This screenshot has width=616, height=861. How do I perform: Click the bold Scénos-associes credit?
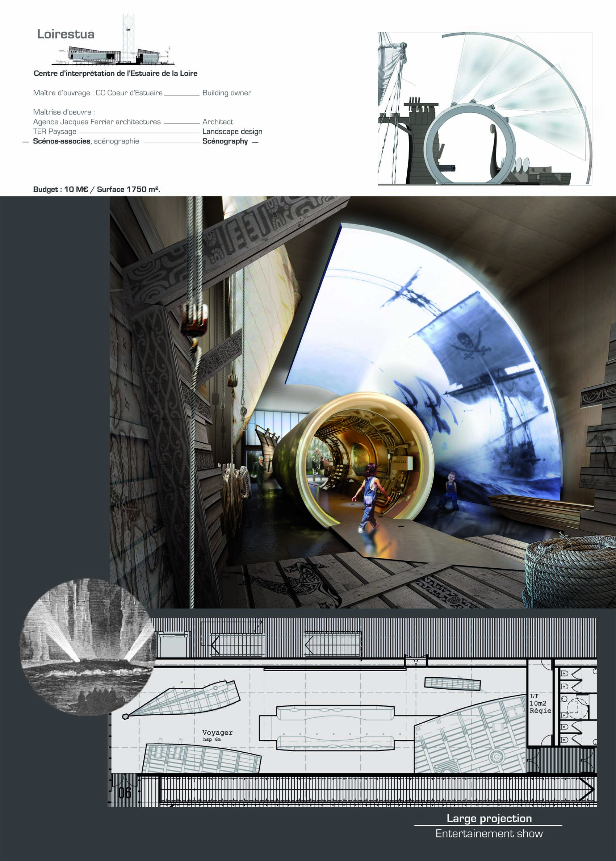click(x=62, y=141)
